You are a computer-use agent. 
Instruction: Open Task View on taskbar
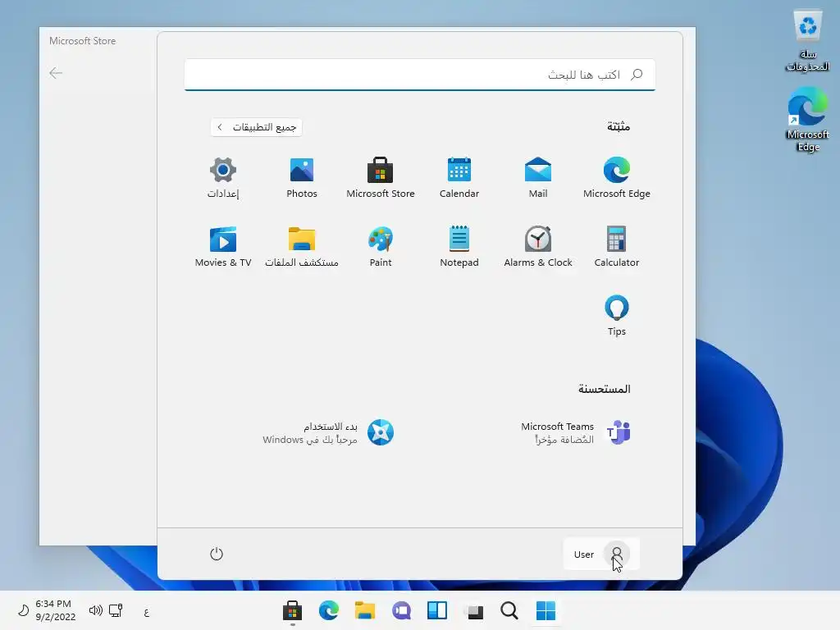473,610
